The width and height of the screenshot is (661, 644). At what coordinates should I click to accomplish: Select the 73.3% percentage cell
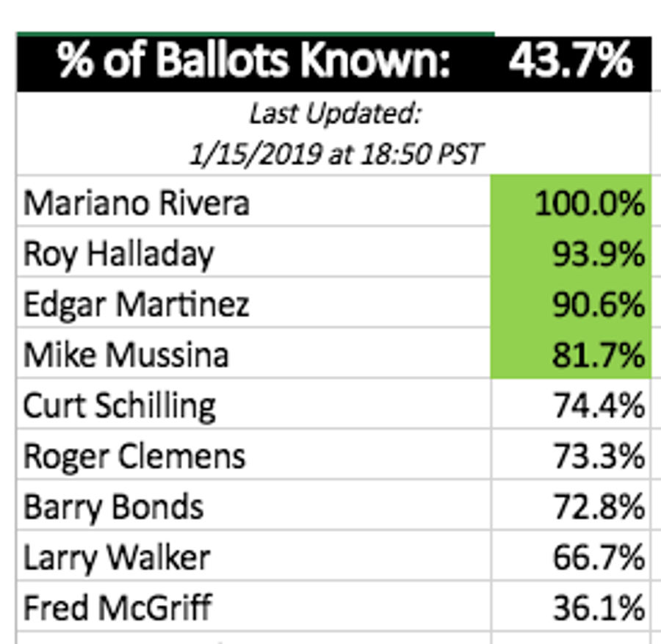(571, 454)
